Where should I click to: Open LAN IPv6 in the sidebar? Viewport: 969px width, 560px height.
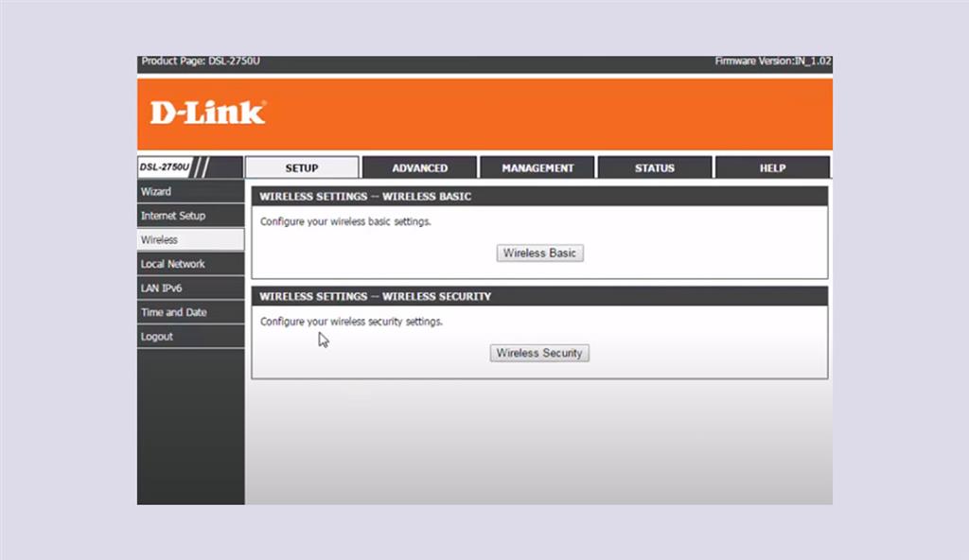pyautogui.click(x=190, y=288)
